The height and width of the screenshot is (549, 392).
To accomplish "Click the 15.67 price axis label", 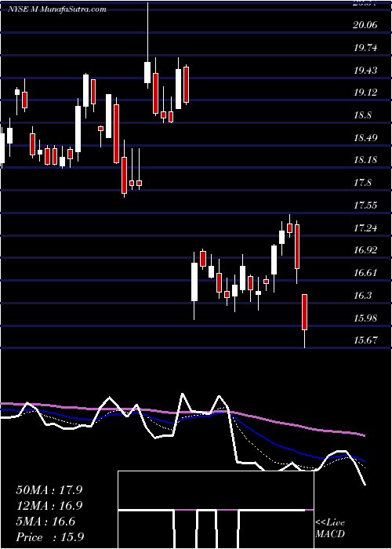I will [x=366, y=340].
